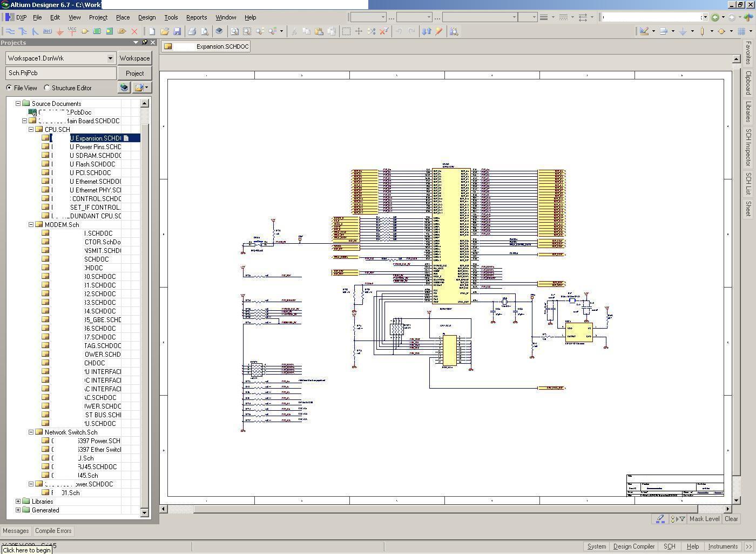The width and height of the screenshot is (756, 554).
Task: Collapse the MODEM.Sch folder
Action: click(31, 225)
